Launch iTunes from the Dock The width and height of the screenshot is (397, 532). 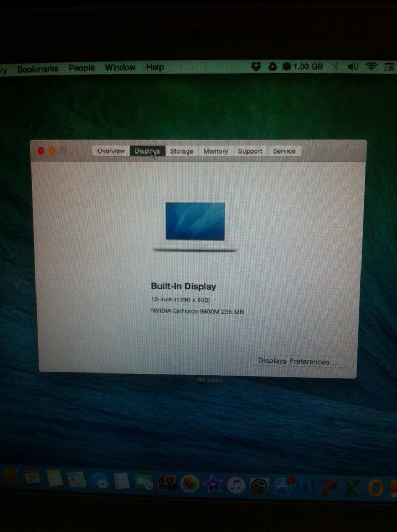coord(236,485)
